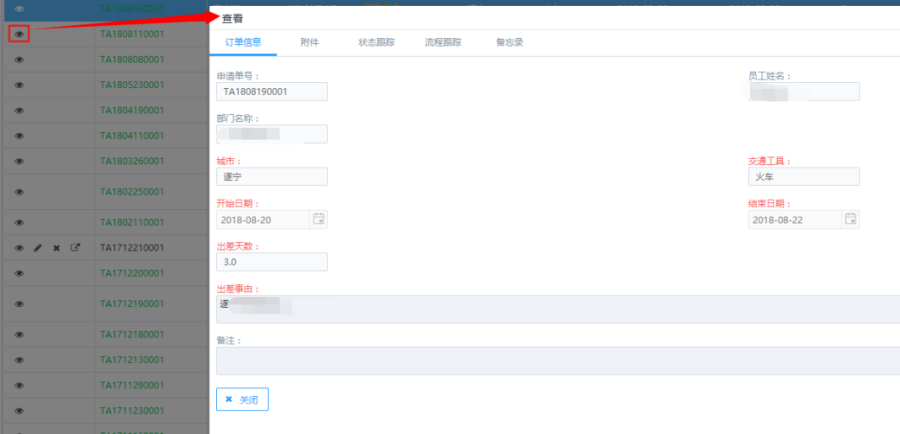The width and height of the screenshot is (900, 434).
Task: View record TA1804190001 with eye icon
Action: [19, 110]
